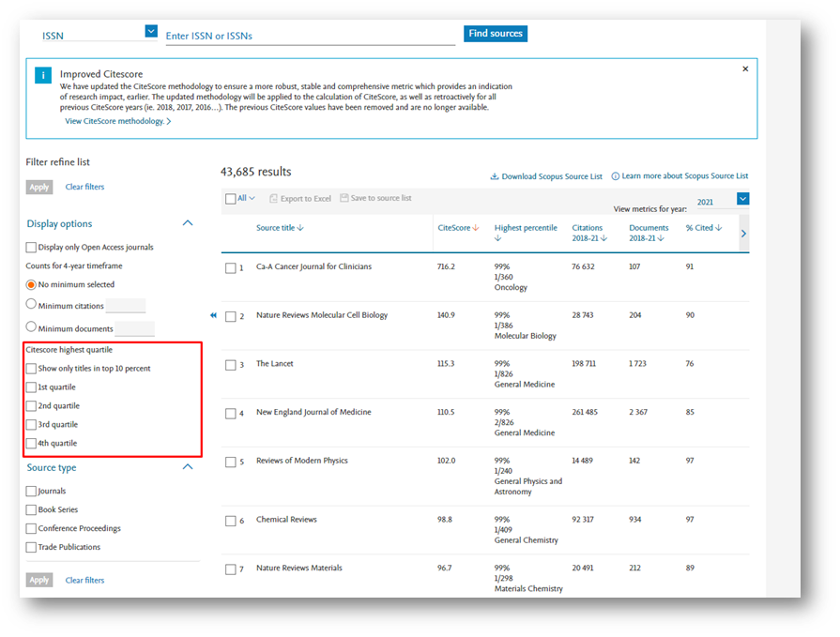The image size is (840, 637).
Task: Click the Learn more about Scopus info icon
Action: (616, 176)
